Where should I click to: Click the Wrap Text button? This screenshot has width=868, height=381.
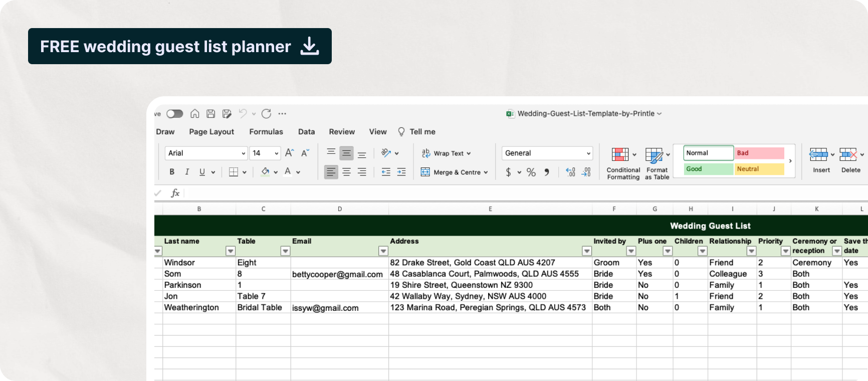[x=446, y=153]
